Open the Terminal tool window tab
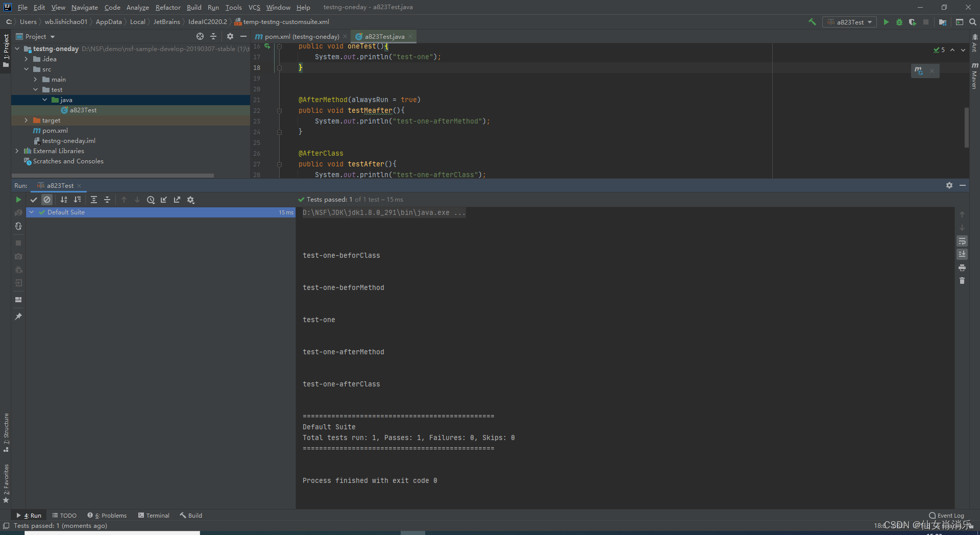The width and height of the screenshot is (980, 535). coord(154,516)
